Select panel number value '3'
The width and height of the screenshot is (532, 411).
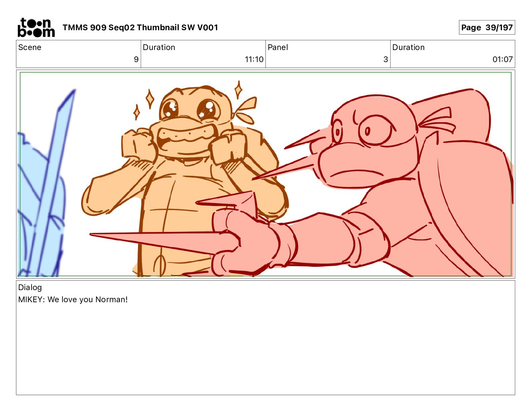tap(386, 59)
